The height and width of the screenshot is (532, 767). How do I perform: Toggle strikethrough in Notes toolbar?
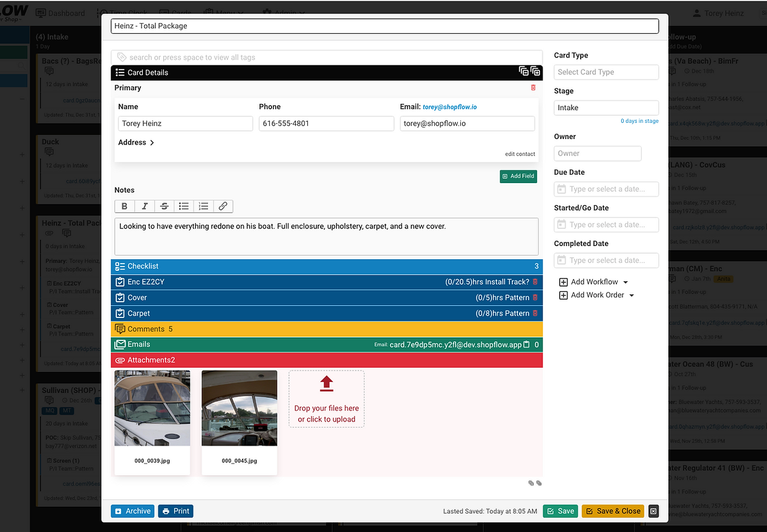pos(164,206)
